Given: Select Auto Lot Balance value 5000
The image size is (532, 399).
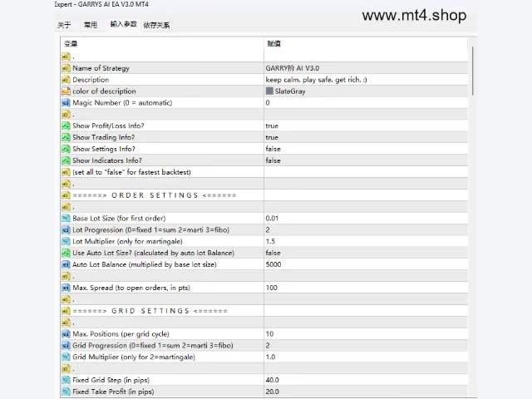Looking at the screenshot, I should point(273,264).
